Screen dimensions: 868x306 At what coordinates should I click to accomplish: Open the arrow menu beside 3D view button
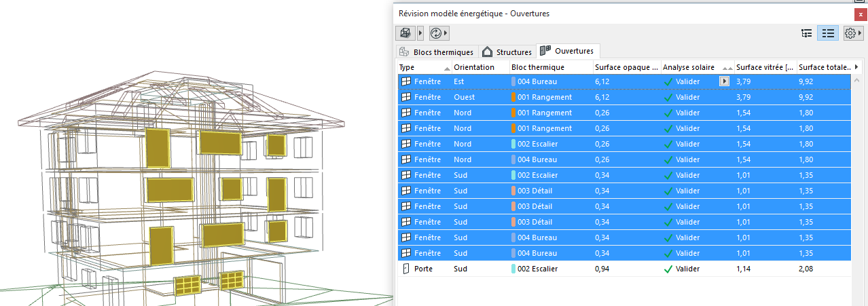420,33
